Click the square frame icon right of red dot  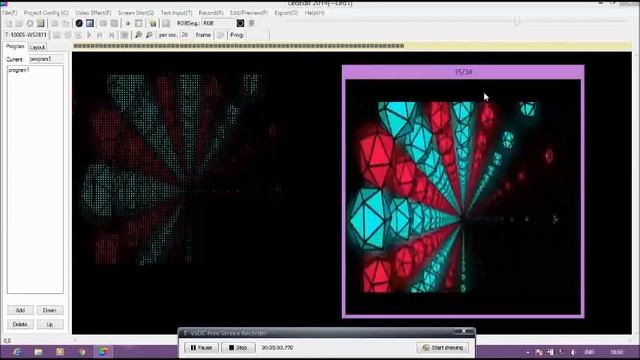click(x=139, y=24)
